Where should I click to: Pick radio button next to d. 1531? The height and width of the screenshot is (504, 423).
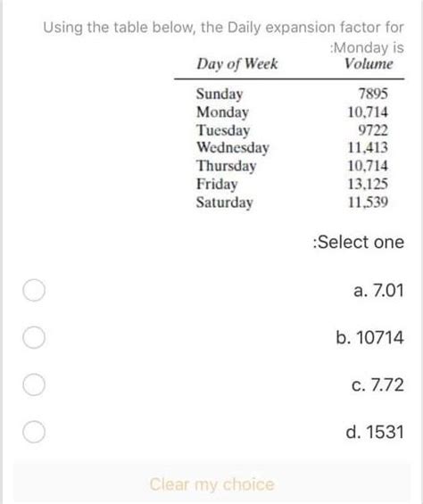click(34, 432)
